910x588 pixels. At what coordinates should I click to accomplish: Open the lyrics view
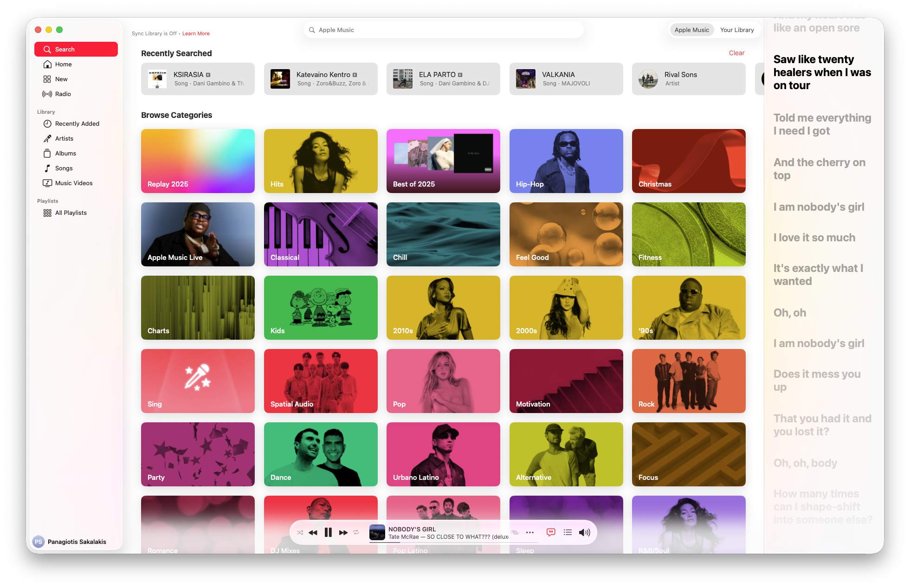pos(550,532)
